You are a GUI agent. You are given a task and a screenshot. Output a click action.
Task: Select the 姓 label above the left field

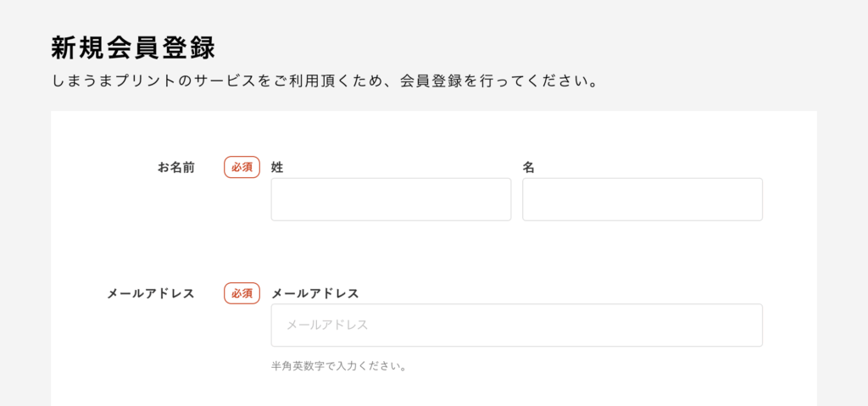pyautogui.click(x=277, y=168)
